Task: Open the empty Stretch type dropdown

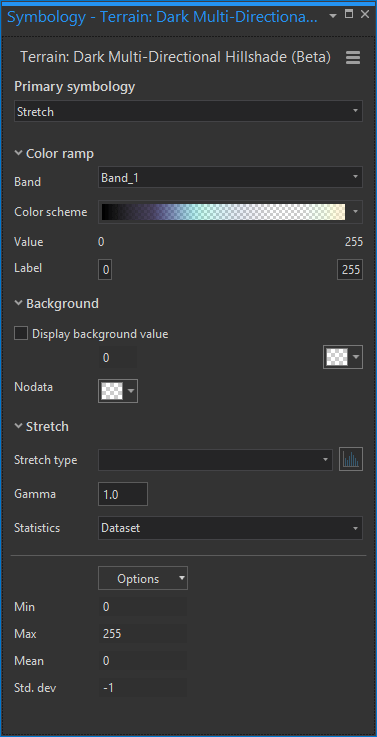Action: coord(216,459)
